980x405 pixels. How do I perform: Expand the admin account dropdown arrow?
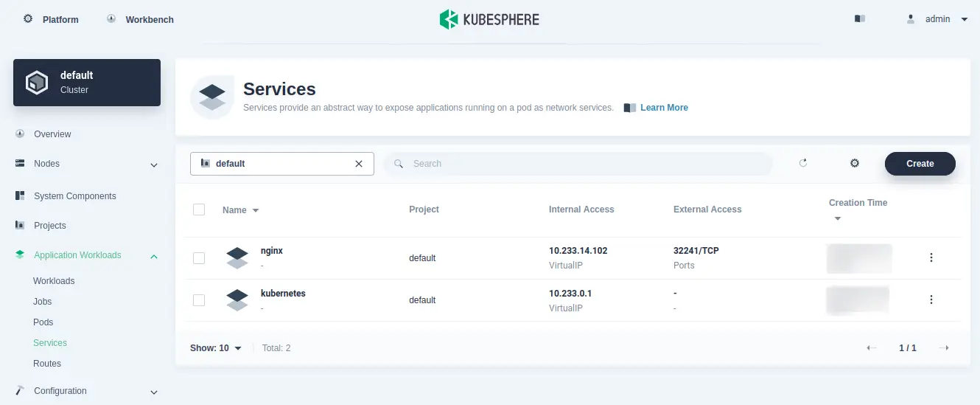[x=965, y=20]
